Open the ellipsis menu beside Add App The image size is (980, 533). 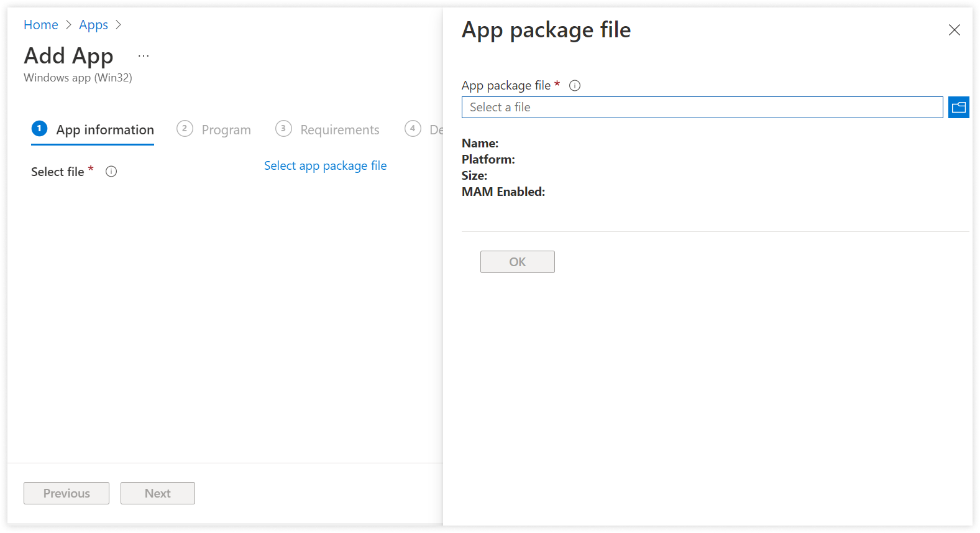coord(144,56)
